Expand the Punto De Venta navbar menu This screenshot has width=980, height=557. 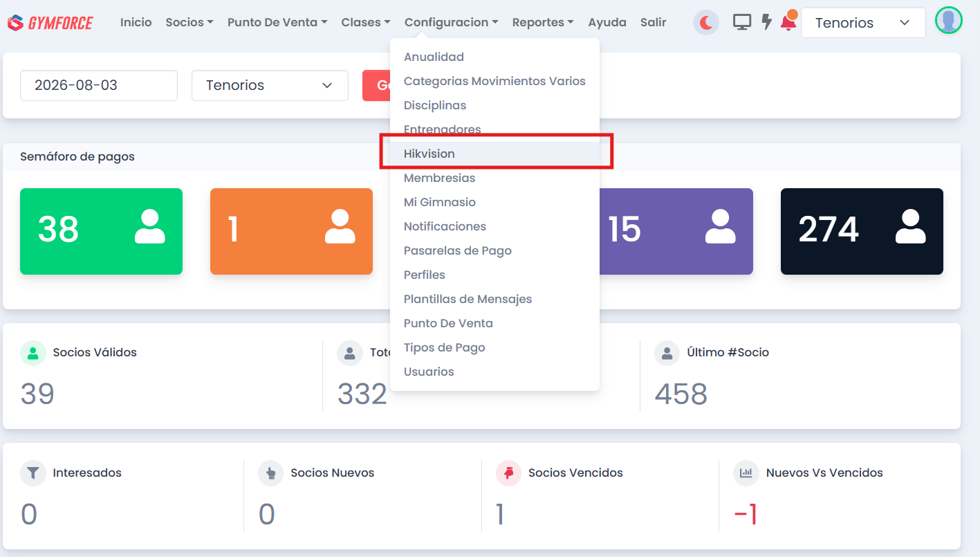[x=277, y=22]
